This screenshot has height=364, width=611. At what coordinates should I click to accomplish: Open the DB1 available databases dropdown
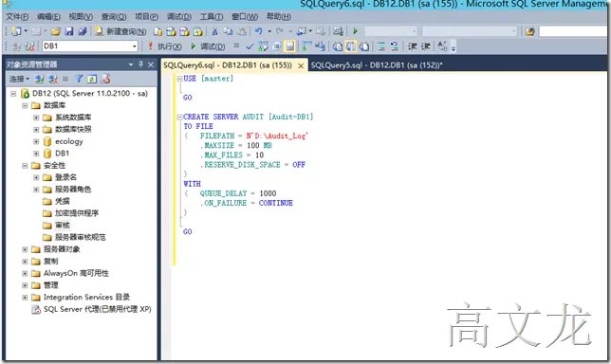coord(134,46)
